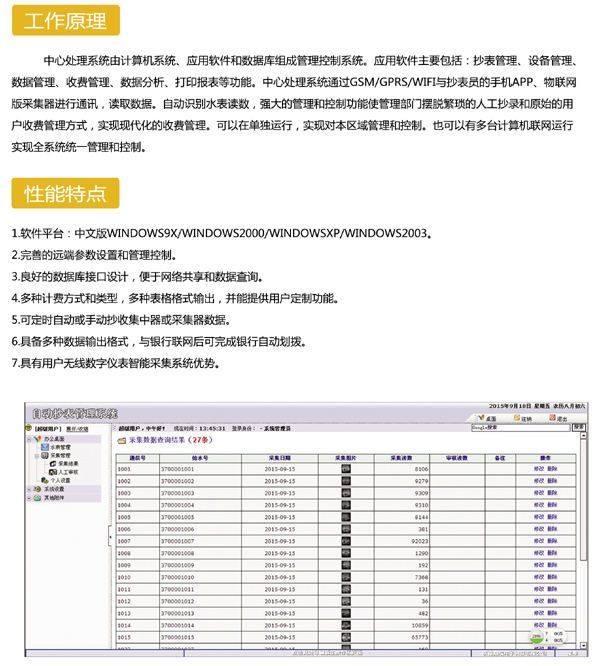Open captured image thumbnail for row 1007
Screen dimensions: 600x666
pos(346,541)
